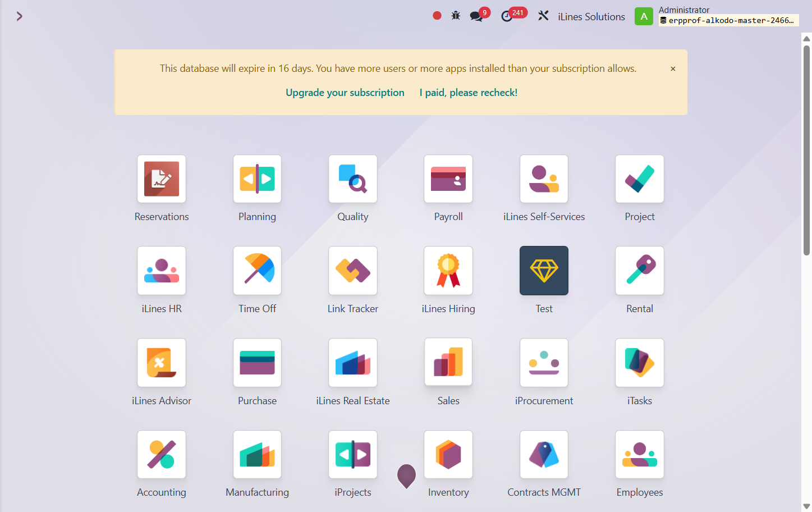Open the Test app with diamond icon
The image size is (812, 512).
pyautogui.click(x=544, y=271)
